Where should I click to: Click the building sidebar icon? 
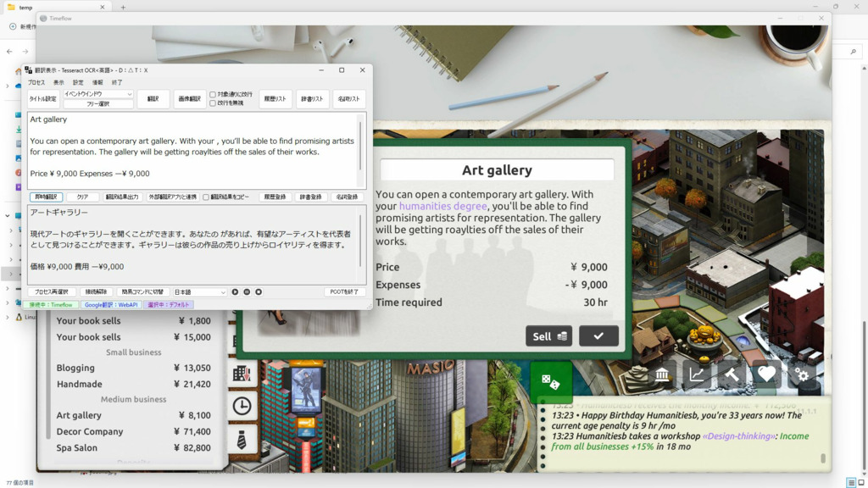pos(242,373)
